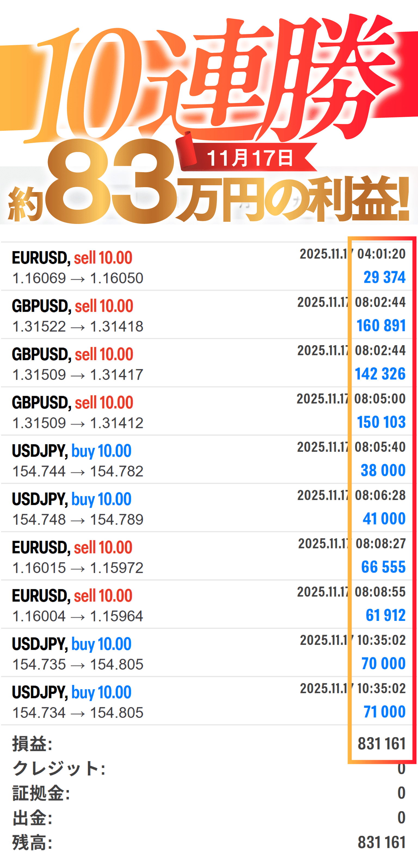Image resolution: width=418 pixels, height=868 pixels.
Task: Click the 61 912 profit amount
Action: click(x=385, y=615)
